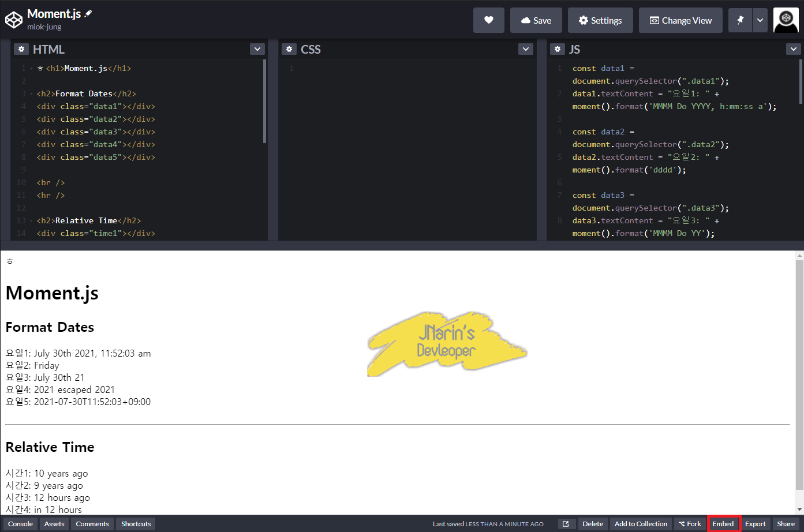This screenshot has height=532, width=804.
Task: Delete this pen
Action: [x=593, y=524]
